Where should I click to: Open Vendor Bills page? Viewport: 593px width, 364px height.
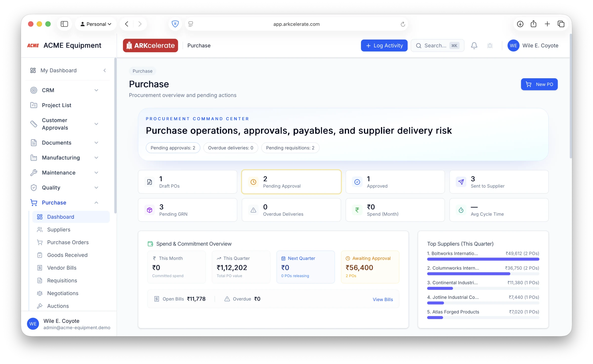tap(71, 268)
